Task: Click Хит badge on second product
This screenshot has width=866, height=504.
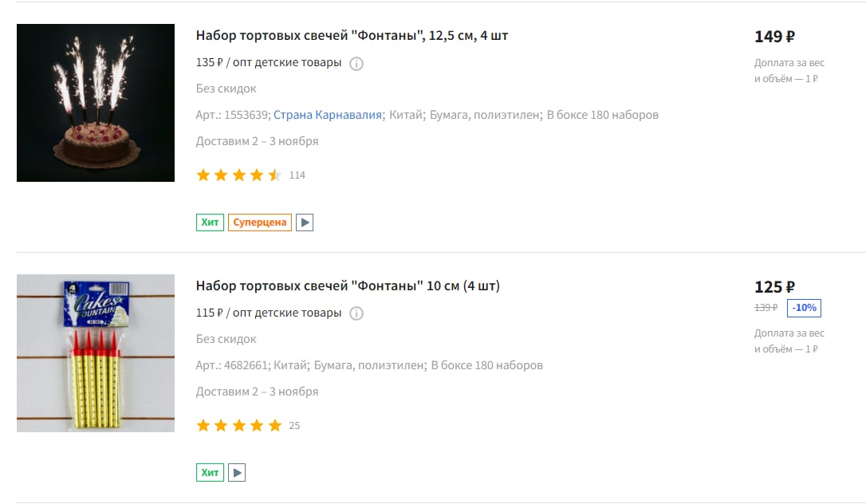Action: 210,473
